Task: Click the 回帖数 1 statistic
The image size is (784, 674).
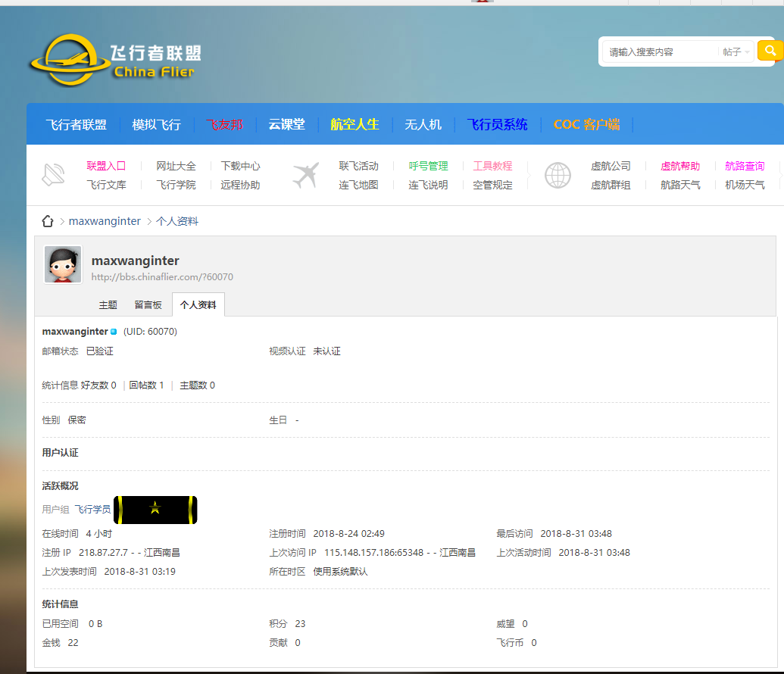Action: coord(146,385)
